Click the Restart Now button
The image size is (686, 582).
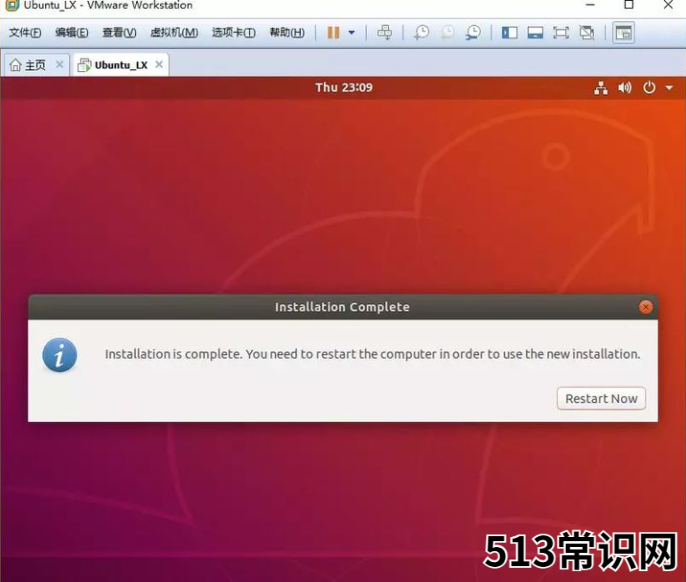click(x=601, y=399)
